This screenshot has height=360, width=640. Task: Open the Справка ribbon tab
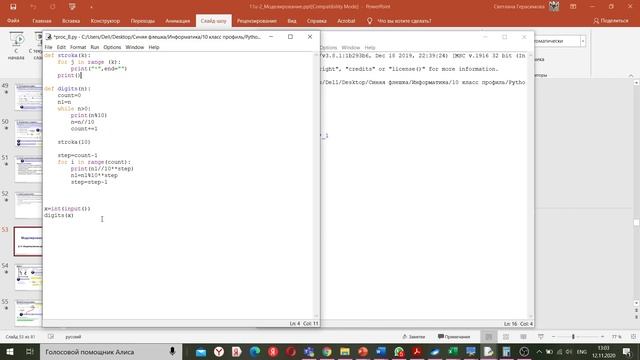pos(317,21)
